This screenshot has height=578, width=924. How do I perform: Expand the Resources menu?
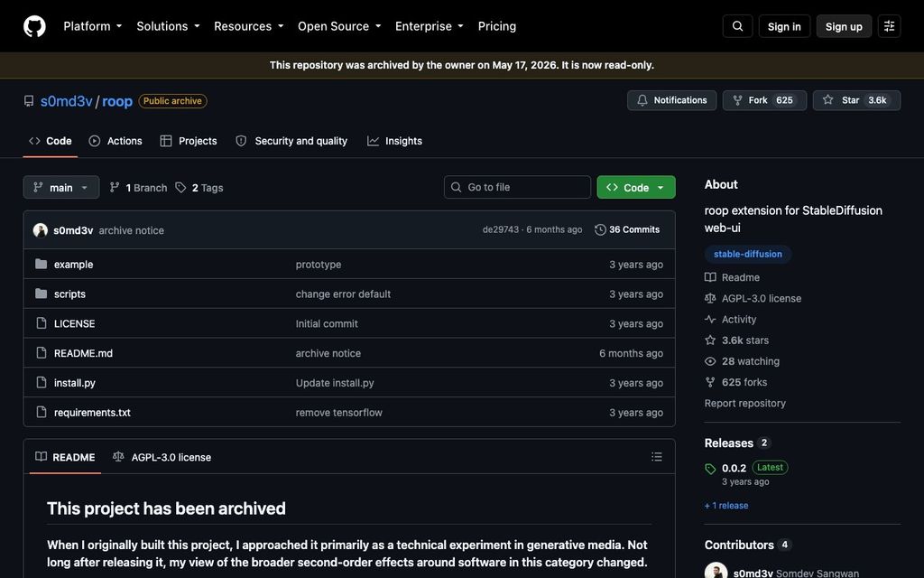pos(249,26)
